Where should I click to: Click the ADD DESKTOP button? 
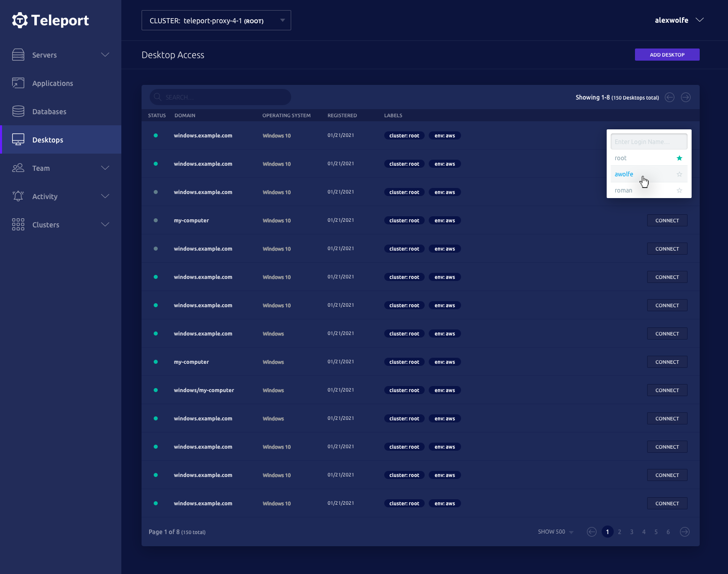pos(667,55)
